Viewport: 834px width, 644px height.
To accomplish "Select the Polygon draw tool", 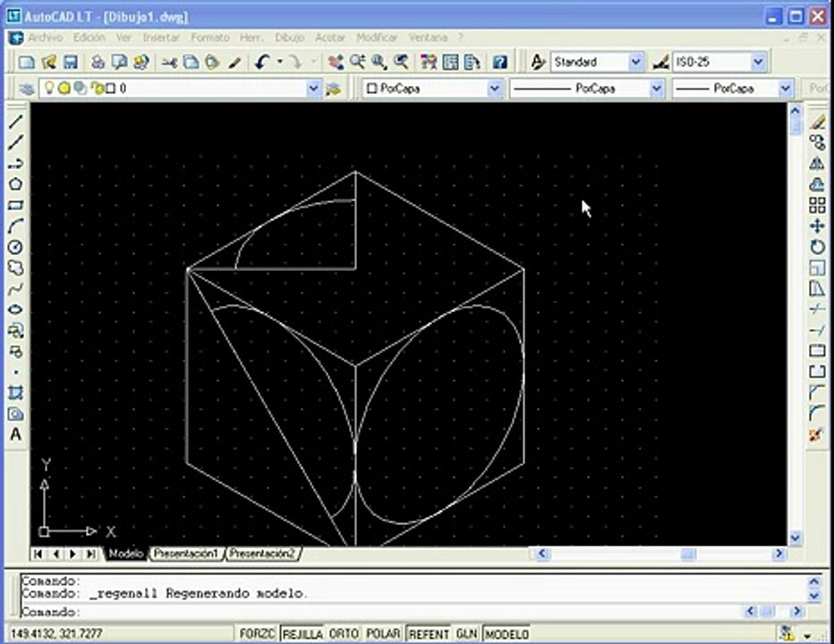I will 16,184.
